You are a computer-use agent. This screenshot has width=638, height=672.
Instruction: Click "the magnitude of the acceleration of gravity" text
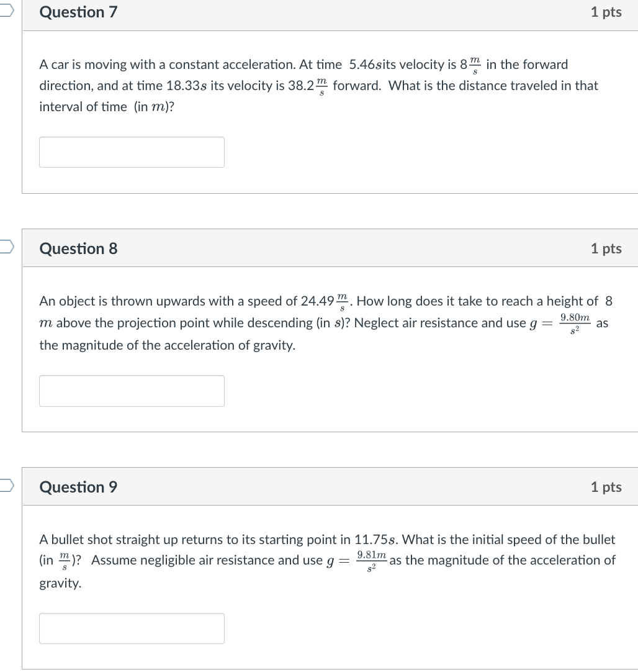(167, 345)
